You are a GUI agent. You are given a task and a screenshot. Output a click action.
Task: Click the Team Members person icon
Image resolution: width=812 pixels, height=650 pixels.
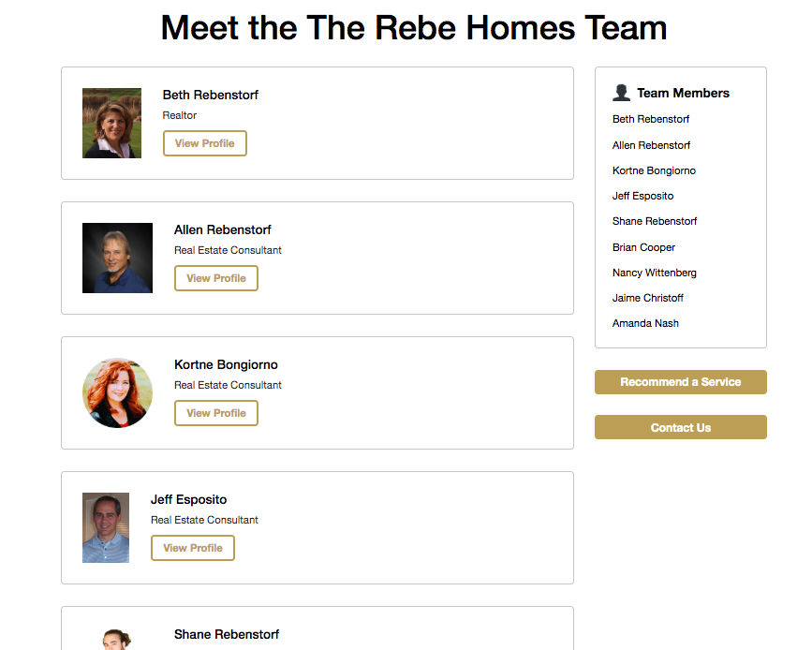point(621,93)
